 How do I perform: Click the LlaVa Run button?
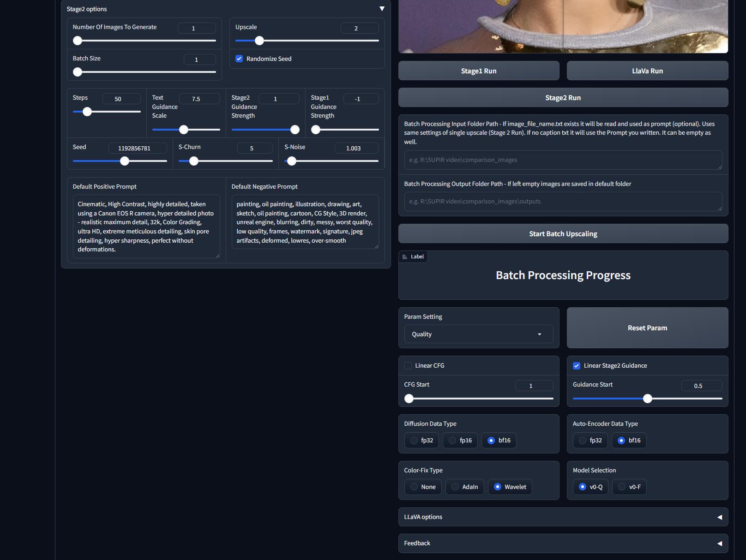(x=647, y=71)
